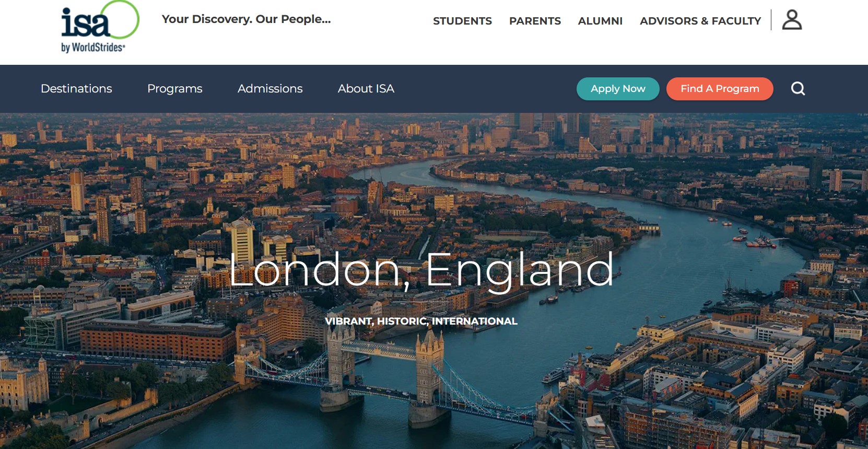Expand the Destinations menu
Screen dimensions: 868x449
[x=76, y=89]
